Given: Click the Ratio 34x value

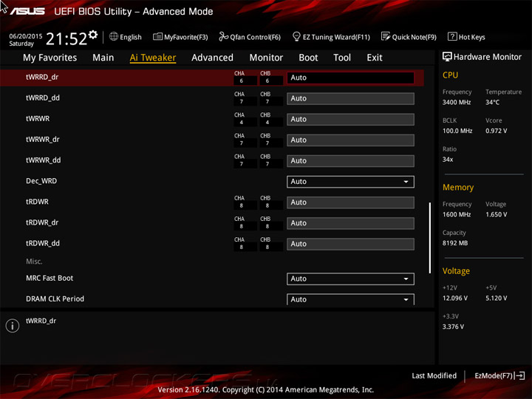Looking at the screenshot, I should point(448,159).
